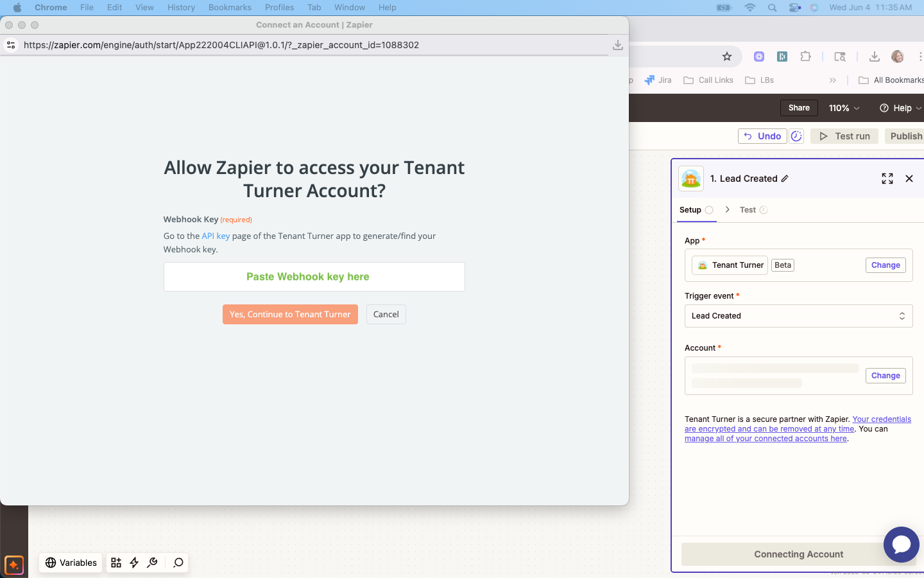Show hidden bookmarks with the double chevron
The height and width of the screenshot is (578, 924).
833,80
